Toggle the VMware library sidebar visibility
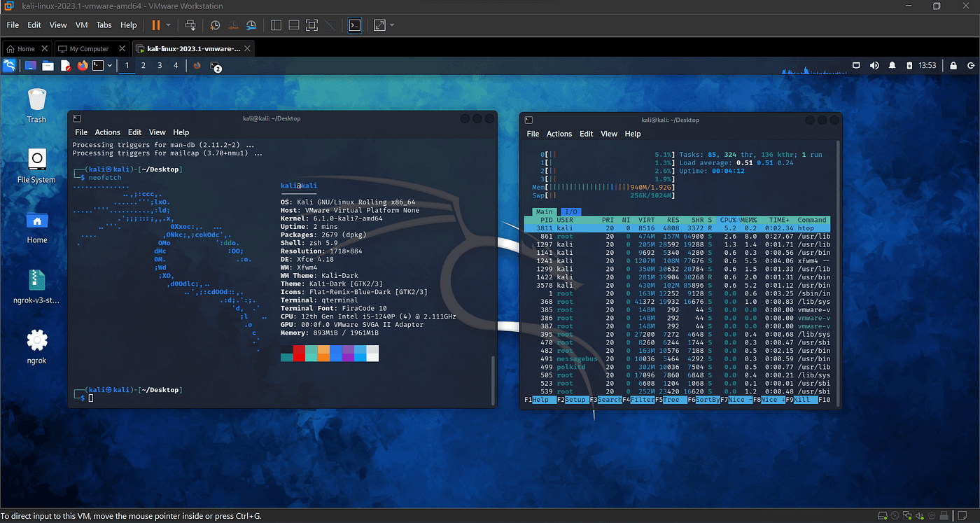 tap(274, 25)
